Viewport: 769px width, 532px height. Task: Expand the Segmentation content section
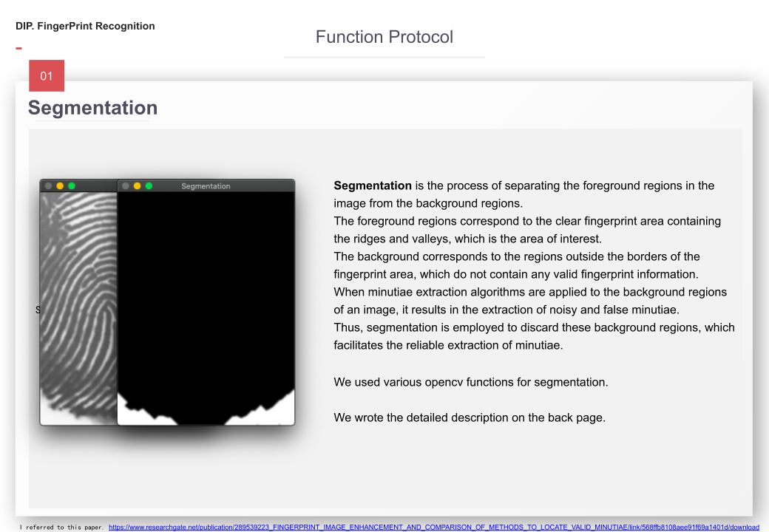pyautogui.click(x=384, y=318)
